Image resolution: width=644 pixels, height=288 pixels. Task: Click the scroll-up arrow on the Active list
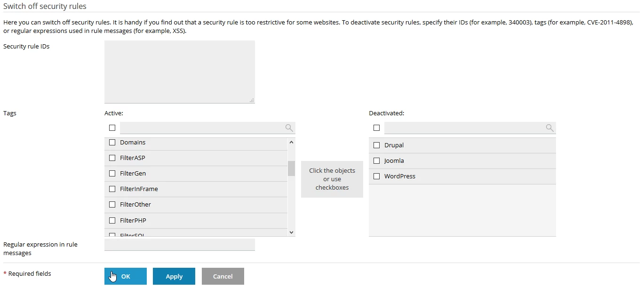pyautogui.click(x=291, y=142)
